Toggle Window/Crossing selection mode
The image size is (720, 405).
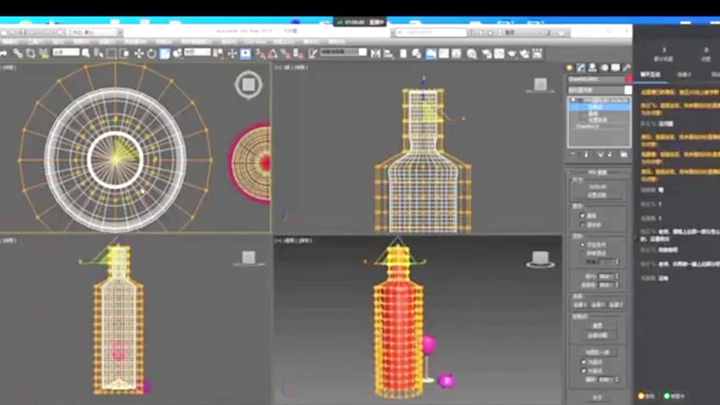tap(124, 54)
